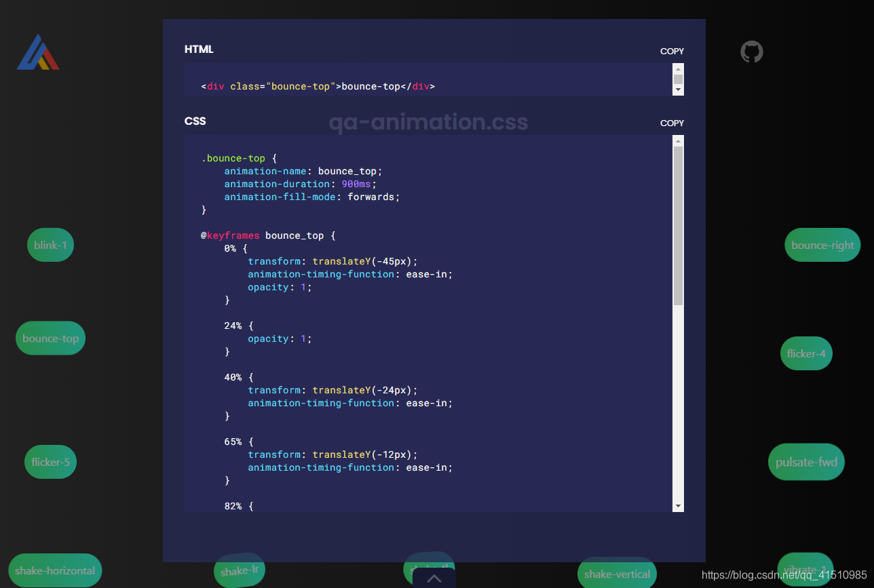Click HTML scrollbar down arrow

tap(679, 90)
